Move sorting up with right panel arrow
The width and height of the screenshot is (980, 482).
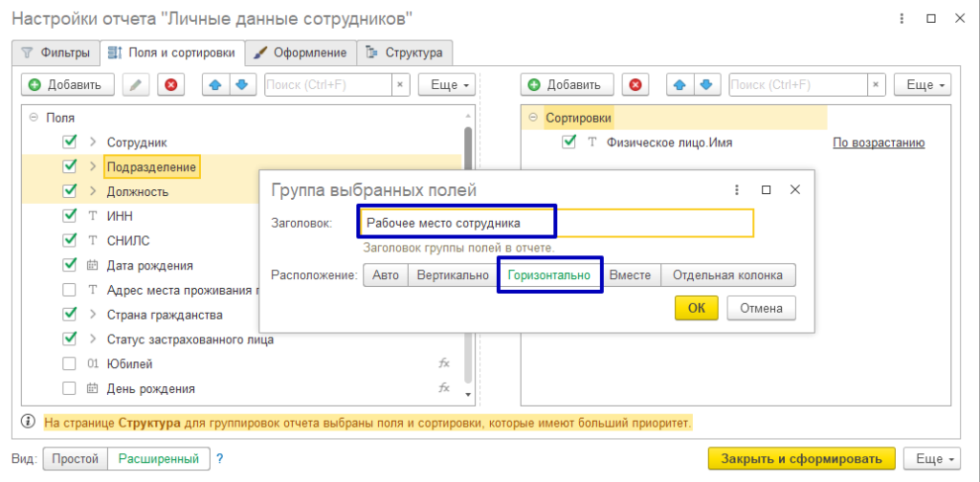tap(679, 84)
